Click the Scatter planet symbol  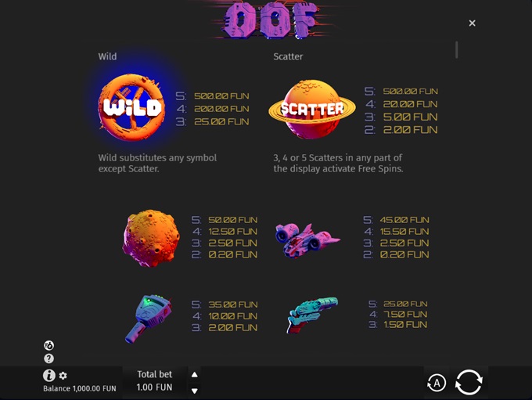[x=312, y=109]
